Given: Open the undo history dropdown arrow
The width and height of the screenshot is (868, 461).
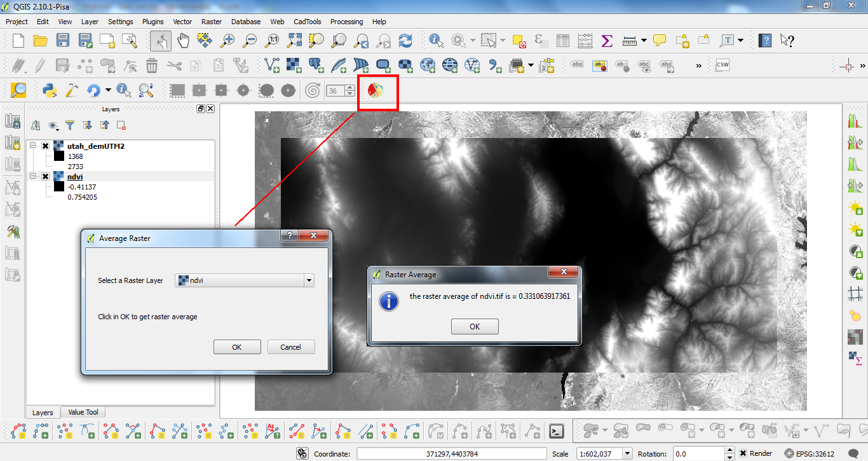Looking at the screenshot, I should (x=108, y=90).
